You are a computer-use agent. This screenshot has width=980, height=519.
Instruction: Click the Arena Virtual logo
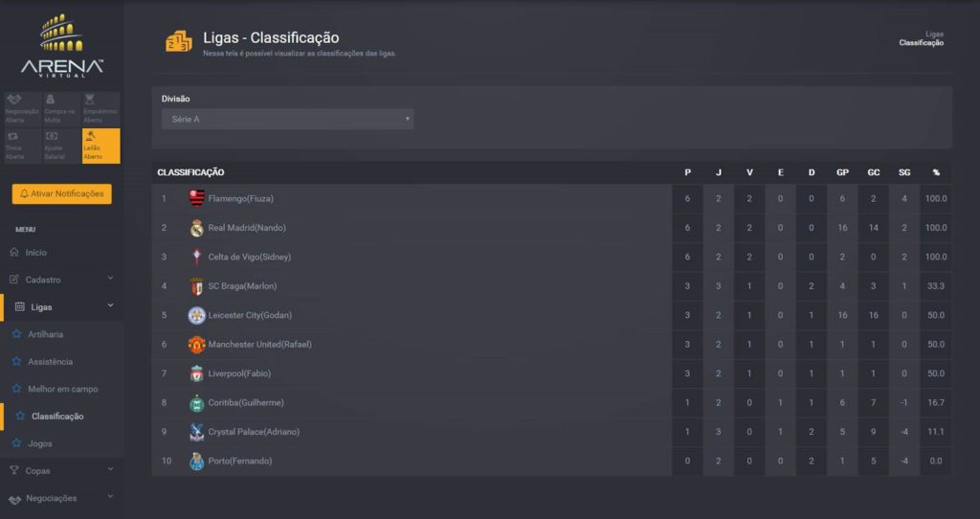[x=62, y=45]
